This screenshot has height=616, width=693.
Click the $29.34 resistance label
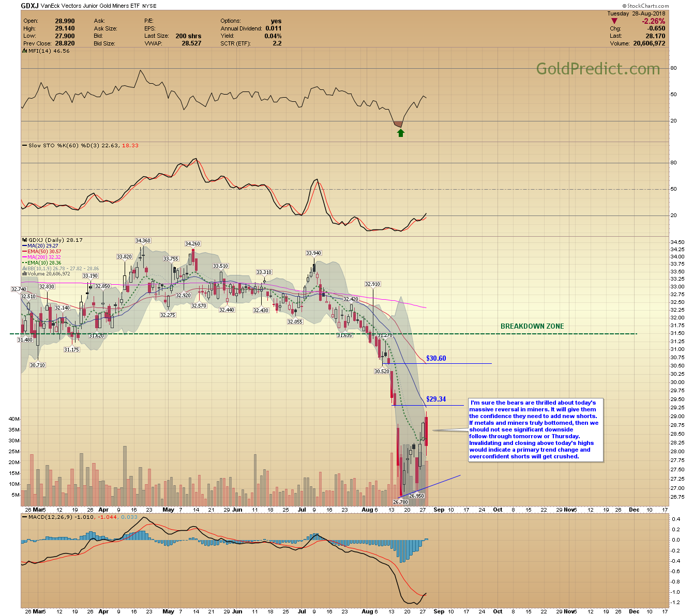(x=436, y=399)
